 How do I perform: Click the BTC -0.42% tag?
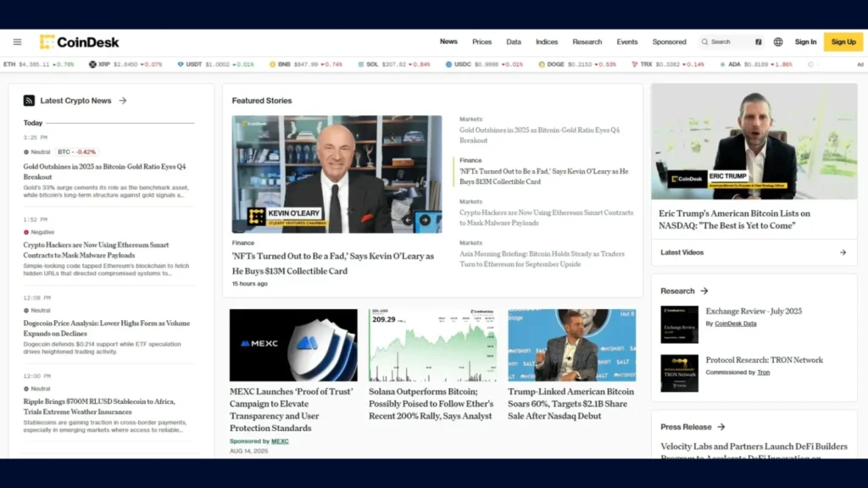click(x=77, y=152)
